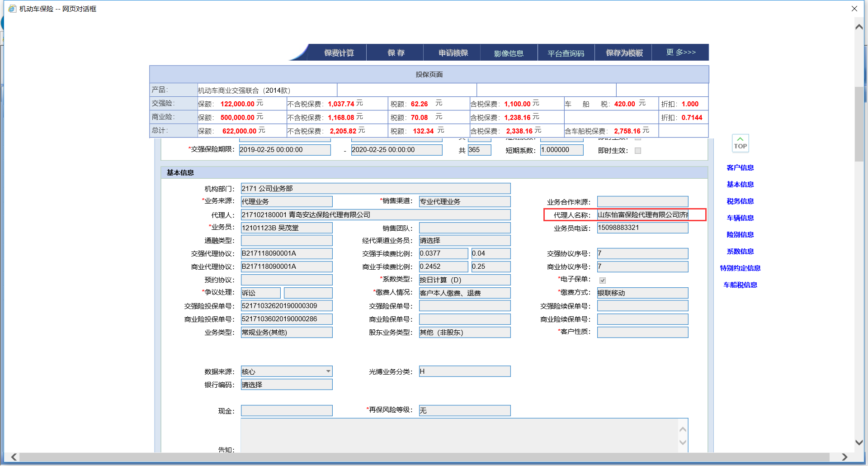This screenshot has width=868, height=466.
Task: Click the 保存 menu button
Action: 396,53
